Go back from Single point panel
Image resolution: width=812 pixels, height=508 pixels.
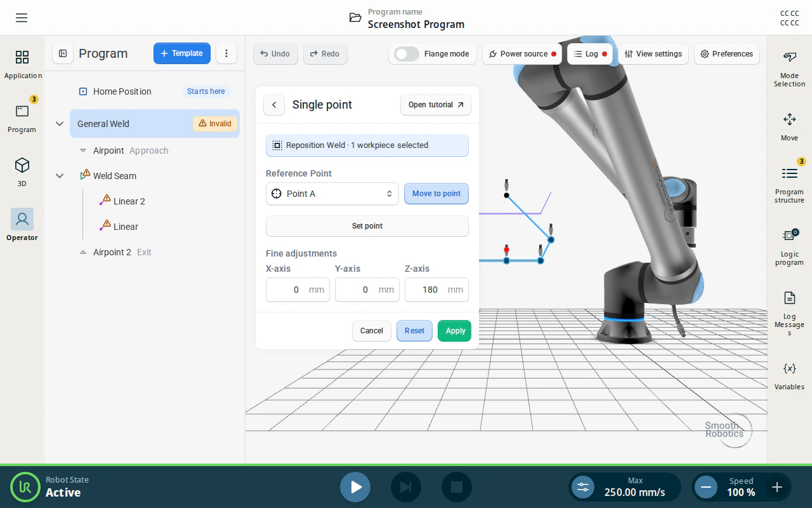pos(274,105)
